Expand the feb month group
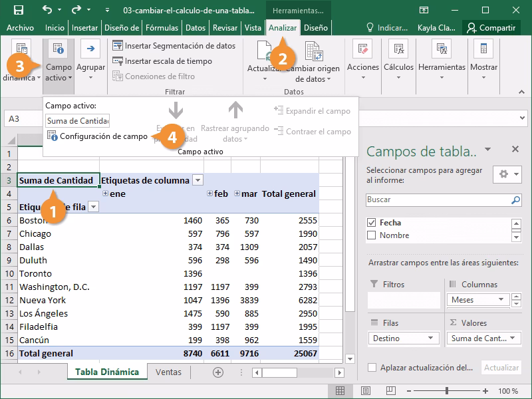Viewport: 532px width, 399px height. [x=210, y=194]
